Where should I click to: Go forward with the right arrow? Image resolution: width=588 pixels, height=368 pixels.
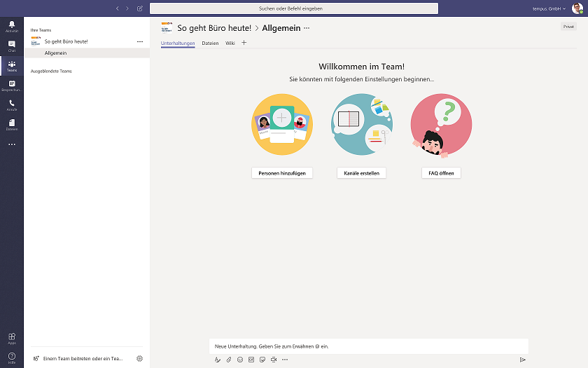coord(127,8)
